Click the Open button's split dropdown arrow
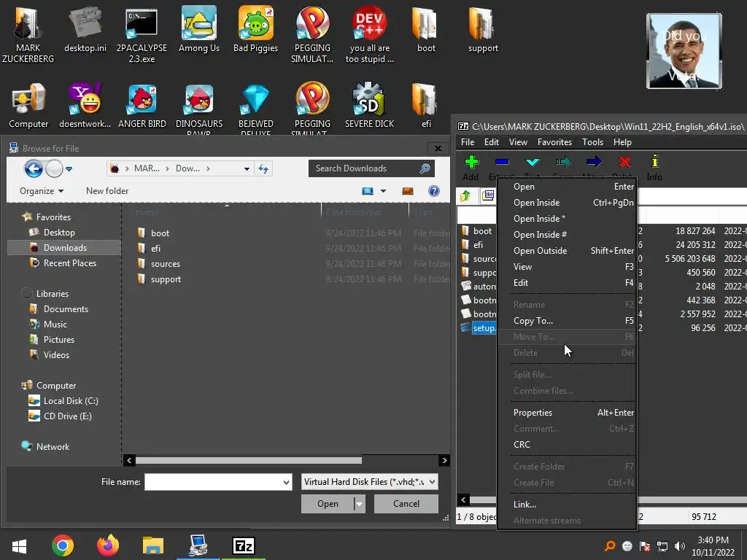Image resolution: width=747 pixels, height=560 pixels. [360, 504]
